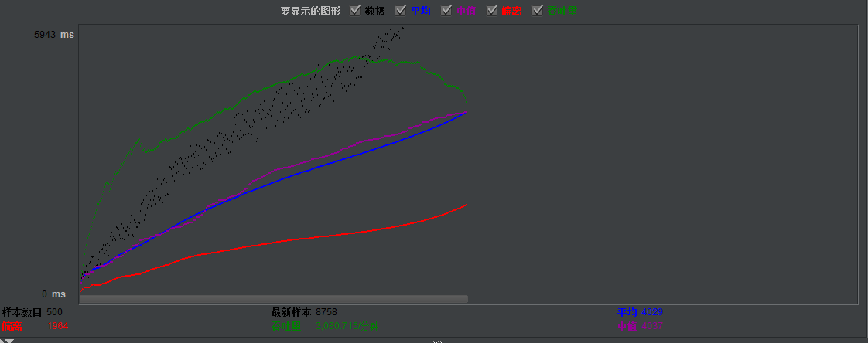Click the peak of the green throughput curve
The image size is (868, 343).
point(357,56)
